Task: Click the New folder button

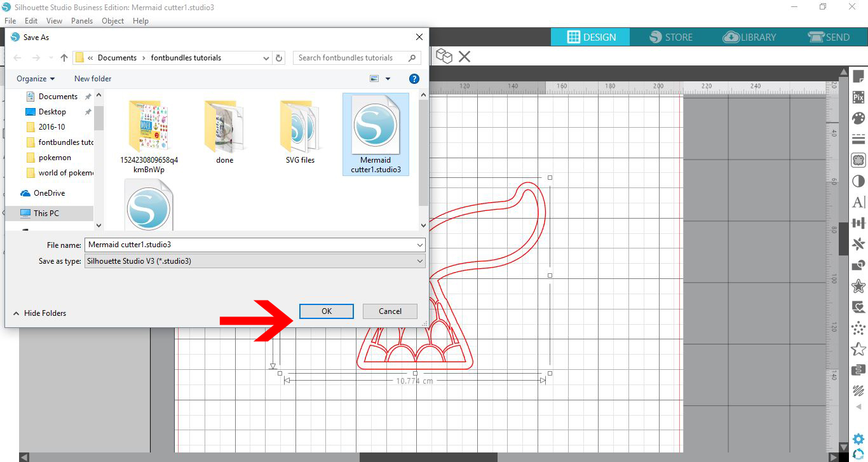Action: coord(93,79)
